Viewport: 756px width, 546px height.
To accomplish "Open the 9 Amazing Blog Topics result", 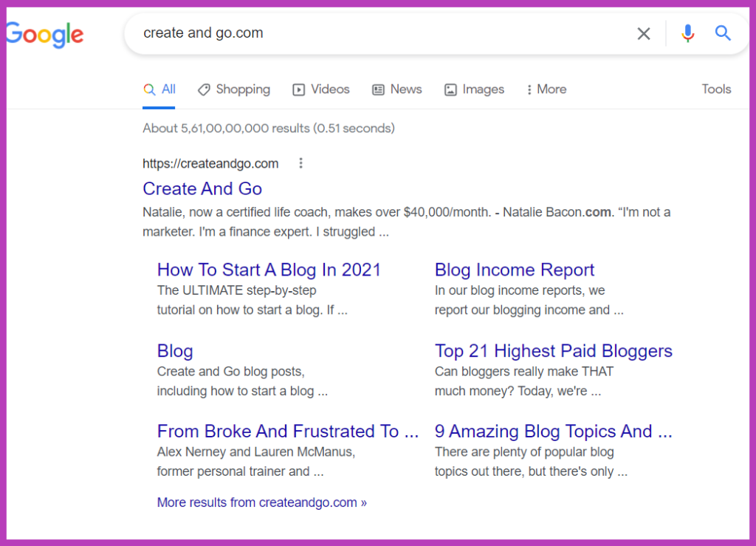I will (553, 431).
